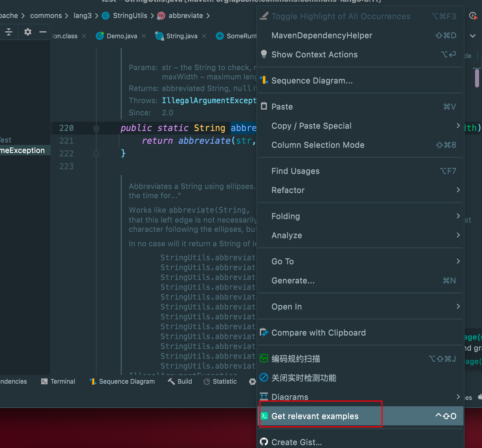The width and height of the screenshot is (482, 448).
Task: Click the SomeRunt tab file icon
Action: (x=220, y=36)
